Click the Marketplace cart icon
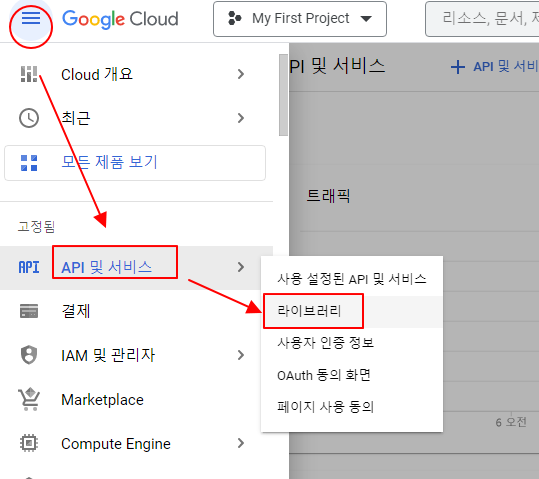539x479 pixels. (x=29, y=399)
